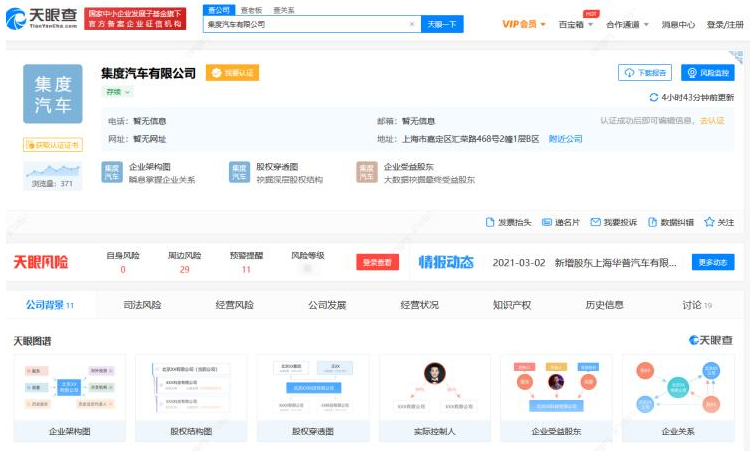Click the red government fund banner badge
The width and height of the screenshot is (751, 451).
point(135,19)
